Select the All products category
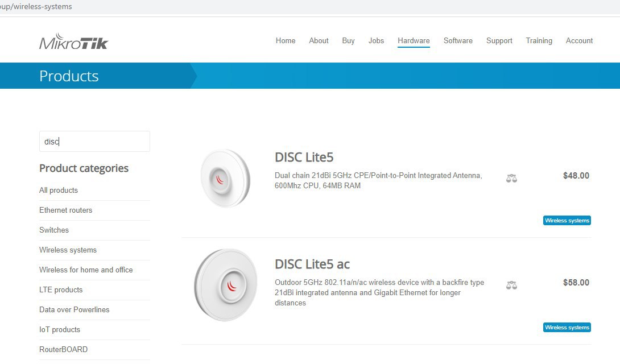 point(59,190)
